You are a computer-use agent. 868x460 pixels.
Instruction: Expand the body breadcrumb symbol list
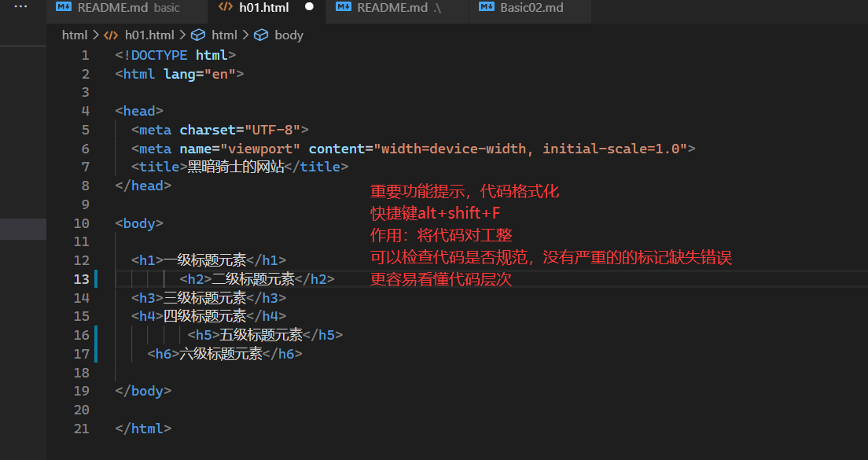289,35
